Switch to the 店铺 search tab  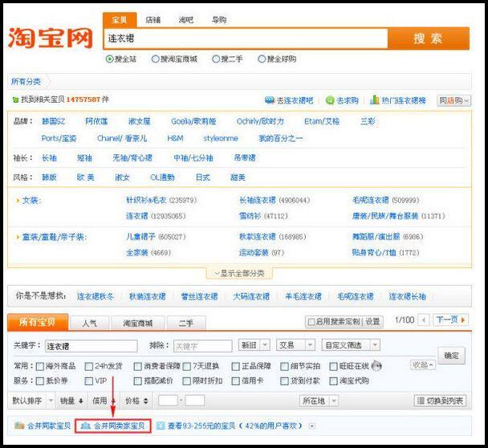[x=153, y=20]
